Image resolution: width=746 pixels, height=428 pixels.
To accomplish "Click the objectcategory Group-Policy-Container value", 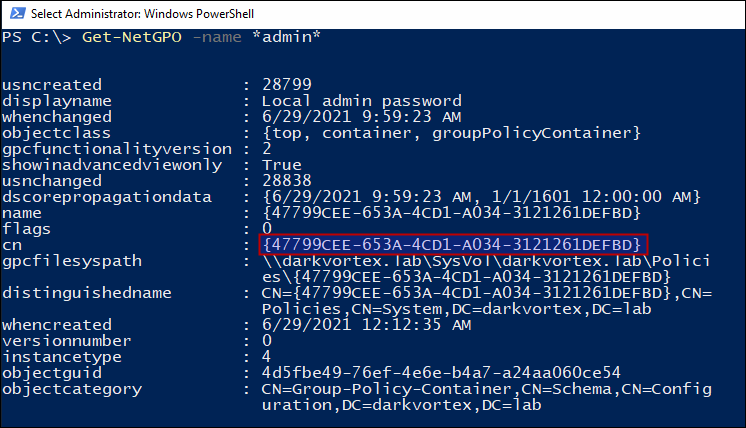I will 487,397.
